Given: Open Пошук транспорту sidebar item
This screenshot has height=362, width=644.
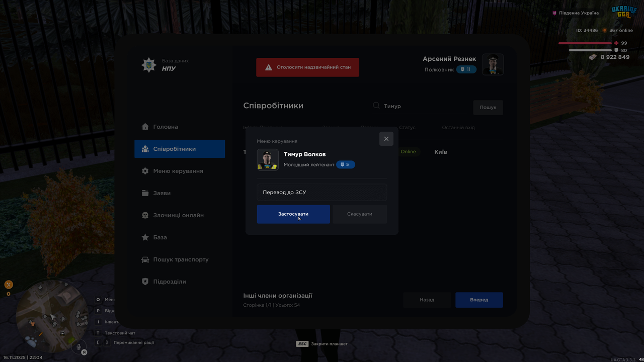Looking at the screenshot, I should 180,259.
